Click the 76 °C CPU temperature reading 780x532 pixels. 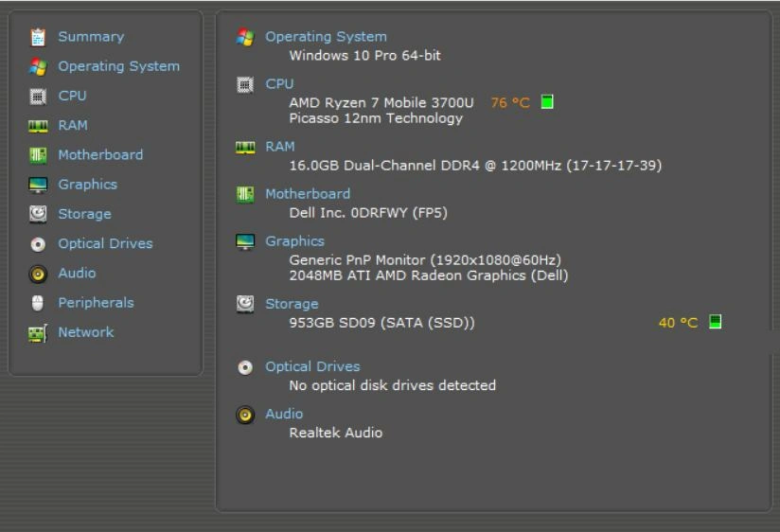(510, 103)
